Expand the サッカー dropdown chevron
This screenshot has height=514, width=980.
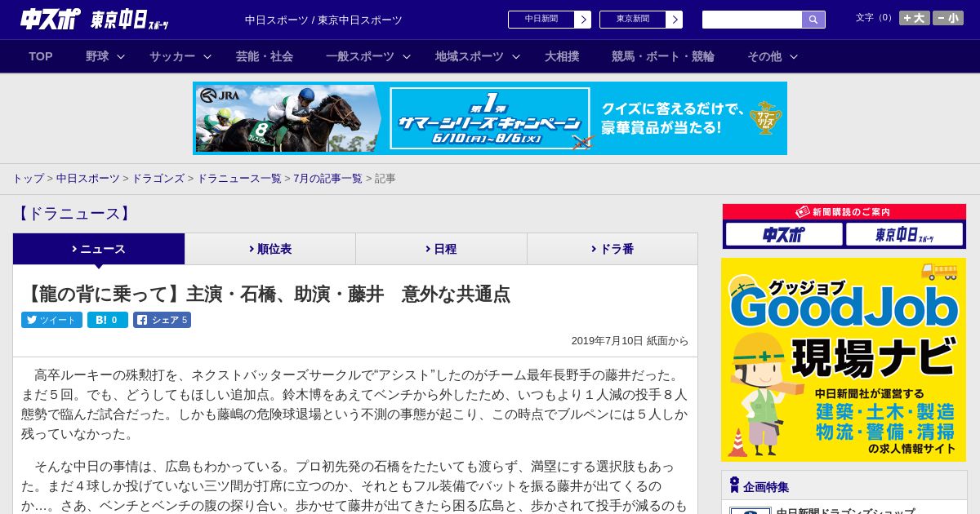[x=207, y=56]
